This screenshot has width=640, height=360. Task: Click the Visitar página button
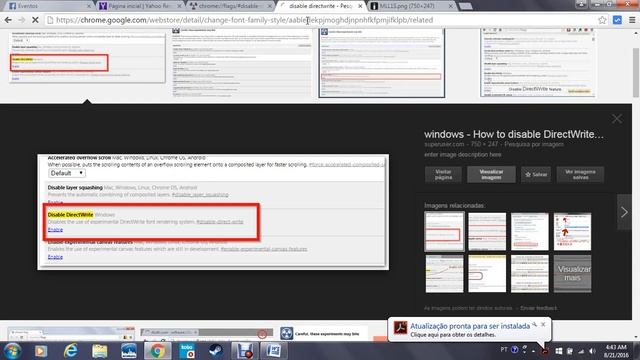click(443, 174)
